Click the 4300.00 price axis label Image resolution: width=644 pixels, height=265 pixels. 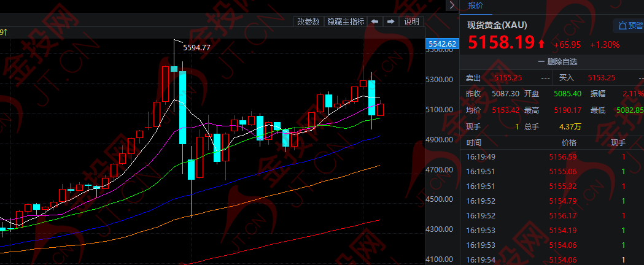click(441, 229)
